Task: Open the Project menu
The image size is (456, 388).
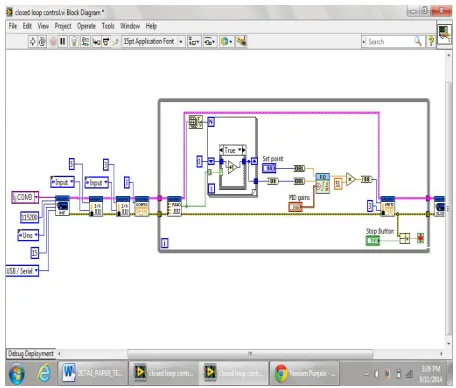Action: (63, 26)
